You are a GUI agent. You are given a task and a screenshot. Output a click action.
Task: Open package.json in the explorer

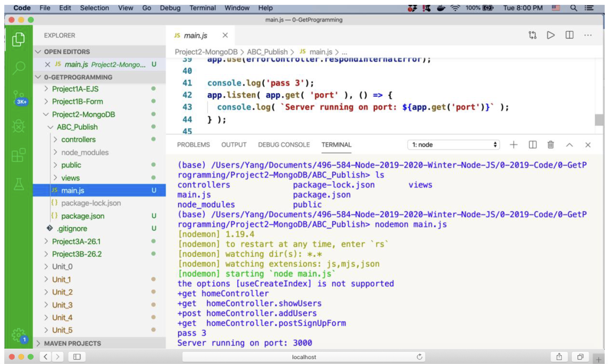(83, 216)
